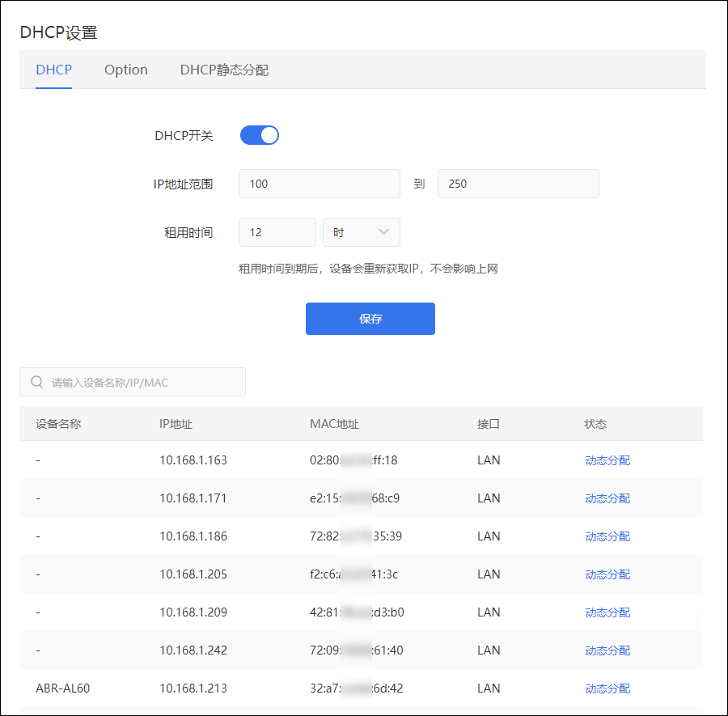Click the IP range start field
This screenshot has width=728, height=716.
(x=319, y=184)
